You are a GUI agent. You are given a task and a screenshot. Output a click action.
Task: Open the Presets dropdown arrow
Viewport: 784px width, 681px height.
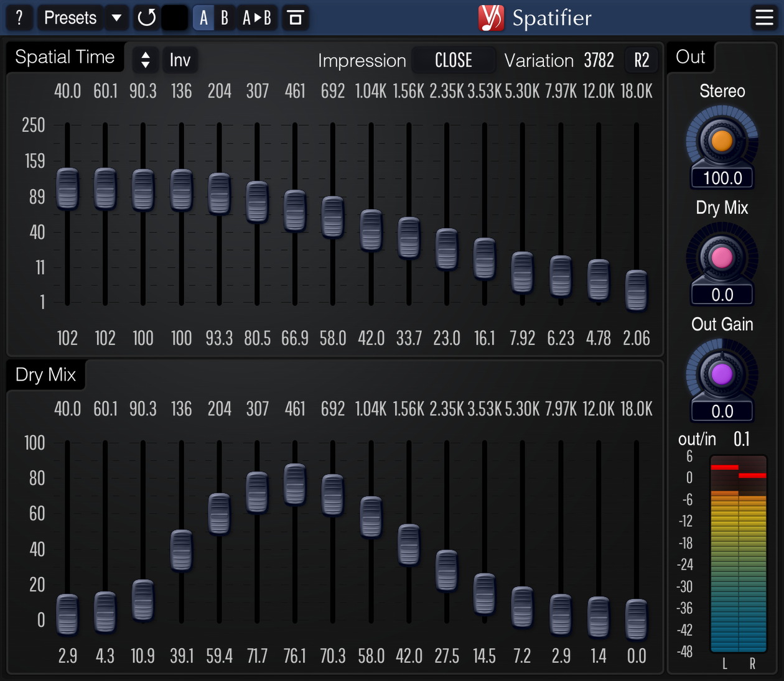pos(116,17)
